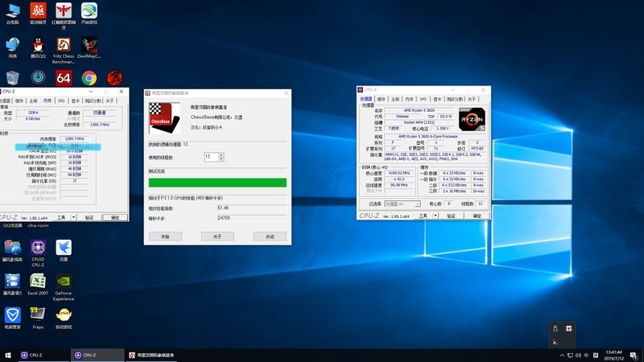Screen dimensions: 644x362
Task: Expand 工具 dropdown arrow in left CPU-Z window
Action: [73, 217]
